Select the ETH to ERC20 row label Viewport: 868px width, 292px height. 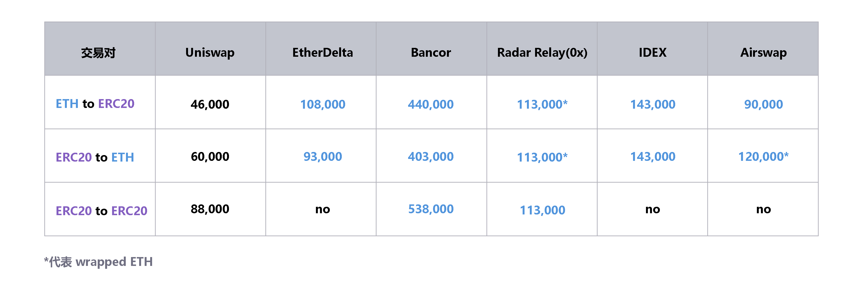pyautogui.click(x=95, y=104)
